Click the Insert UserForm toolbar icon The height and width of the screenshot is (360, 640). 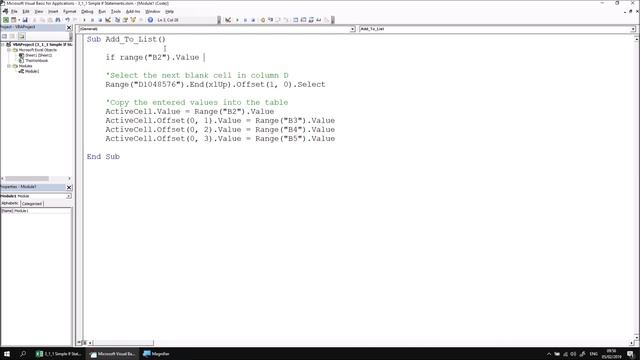13,20
